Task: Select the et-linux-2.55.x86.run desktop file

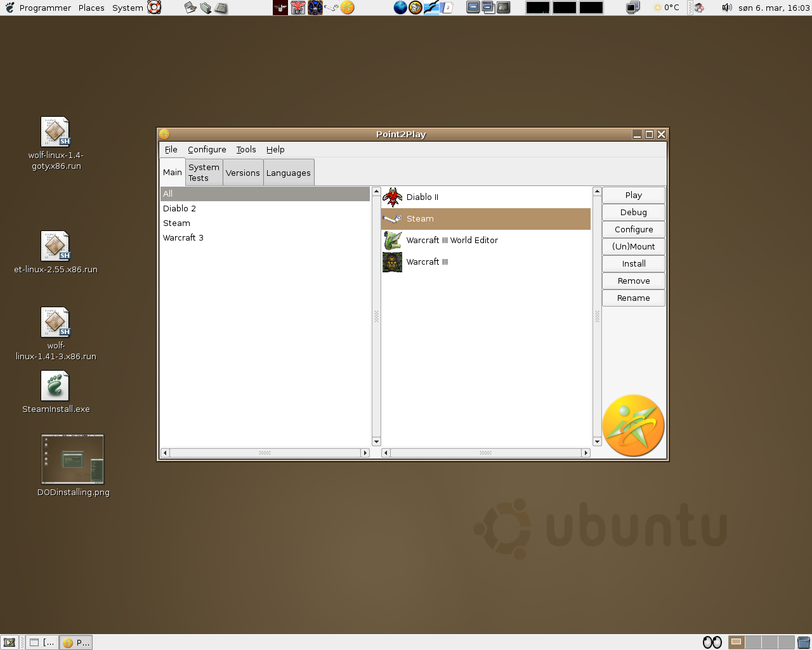Action: tap(56, 253)
